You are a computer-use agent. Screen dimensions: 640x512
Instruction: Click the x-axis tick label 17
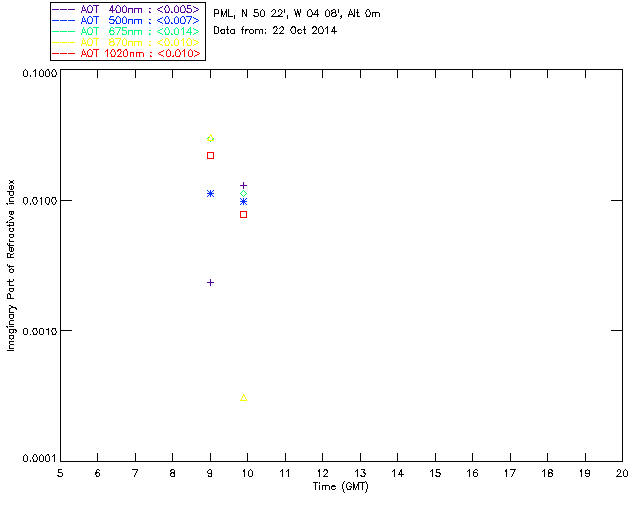pyautogui.click(x=510, y=473)
